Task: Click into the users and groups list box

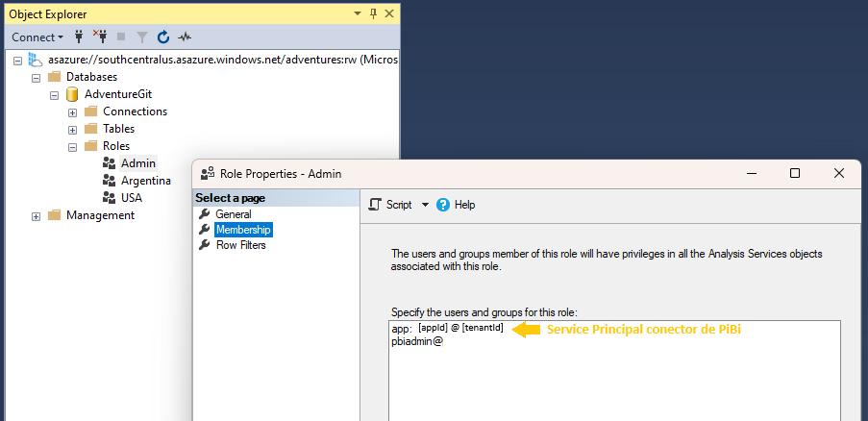Action: (x=614, y=370)
